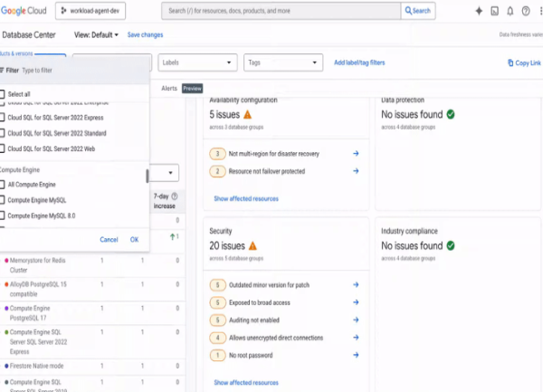This screenshot has height=392, width=543.
Task: Click the Copy Link button
Action: point(524,63)
